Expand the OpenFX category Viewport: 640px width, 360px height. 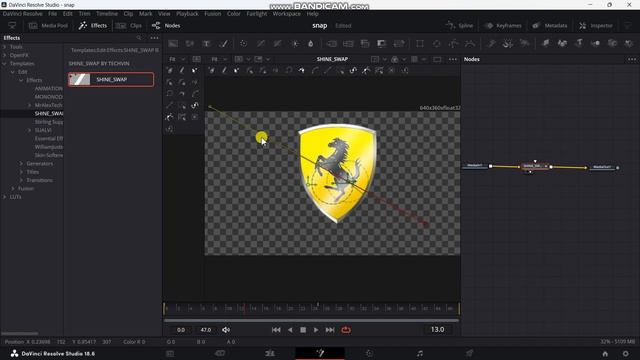tap(4, 55)
